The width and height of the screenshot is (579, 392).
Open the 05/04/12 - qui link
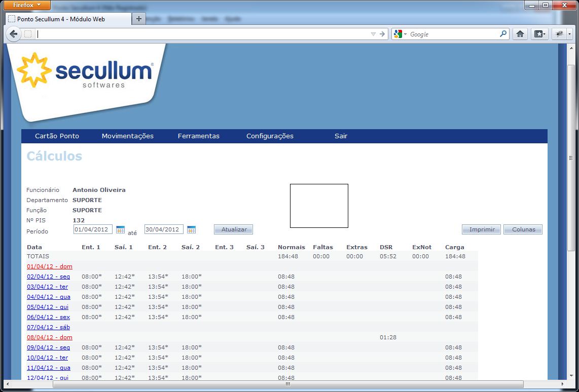click(48, 307)
